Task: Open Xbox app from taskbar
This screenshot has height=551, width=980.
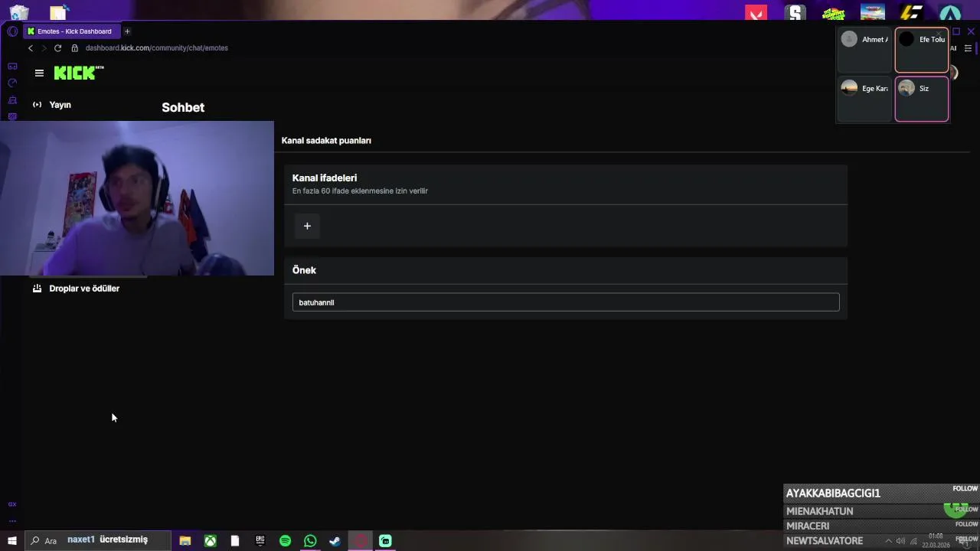Action: pyautogui.click(x=210, y=541)
